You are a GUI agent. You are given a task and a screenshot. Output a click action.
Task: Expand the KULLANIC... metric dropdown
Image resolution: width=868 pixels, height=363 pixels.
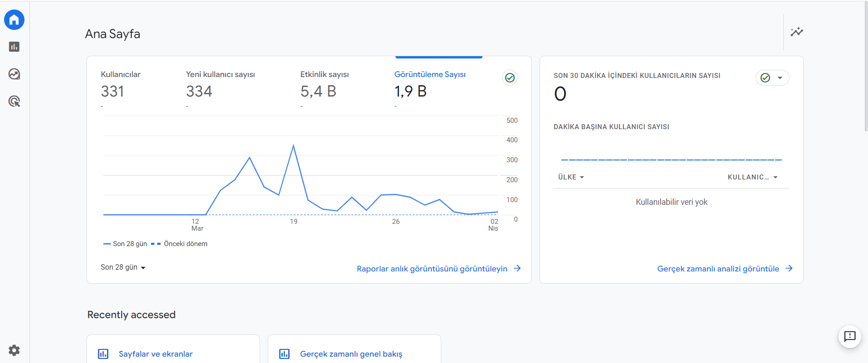pos(752,177)
